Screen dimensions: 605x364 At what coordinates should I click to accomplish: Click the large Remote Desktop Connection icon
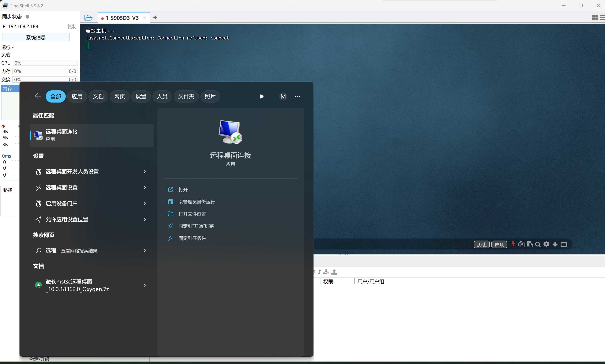point(230,132)
